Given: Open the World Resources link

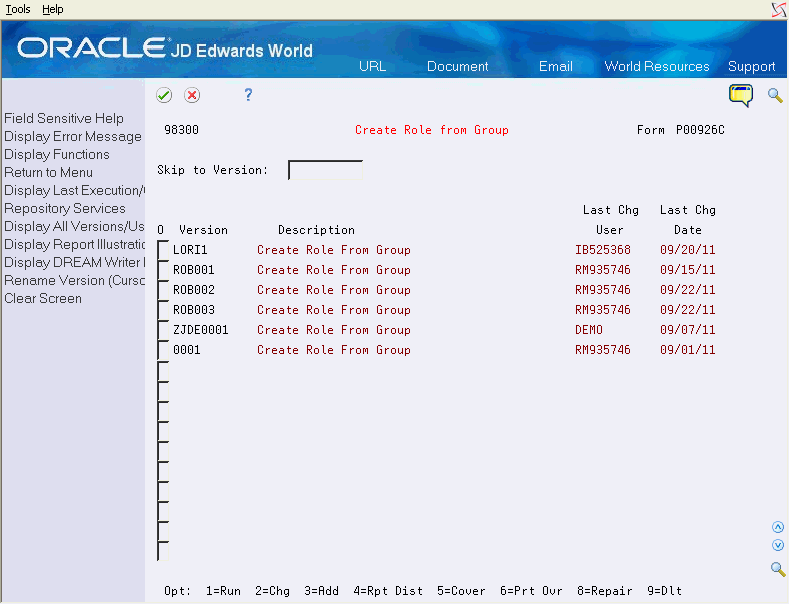Looking at the screenshot, I should [657, 66].
